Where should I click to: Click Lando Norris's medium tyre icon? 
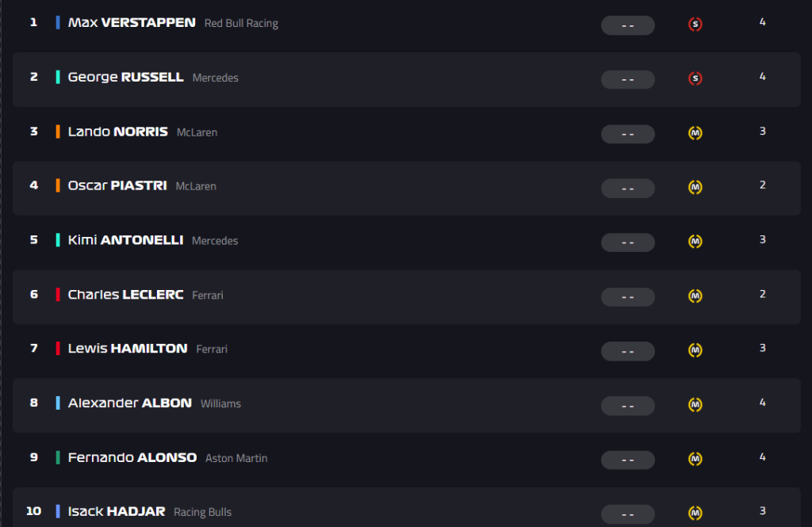point(695,133)
